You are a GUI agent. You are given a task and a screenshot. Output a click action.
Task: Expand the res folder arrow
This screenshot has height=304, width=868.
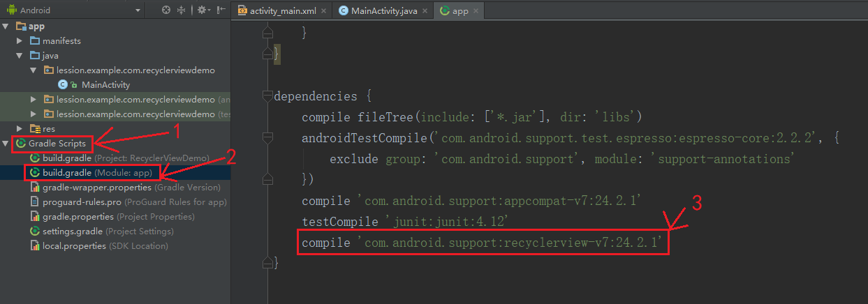pos(20,128)
